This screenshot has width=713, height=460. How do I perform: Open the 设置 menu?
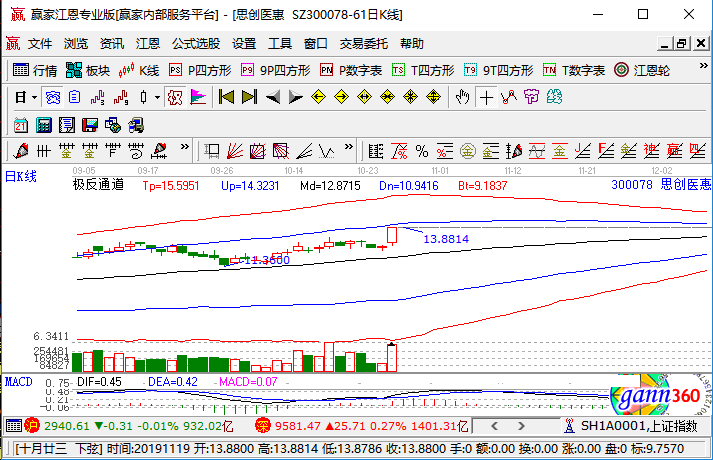click(244, 44)
